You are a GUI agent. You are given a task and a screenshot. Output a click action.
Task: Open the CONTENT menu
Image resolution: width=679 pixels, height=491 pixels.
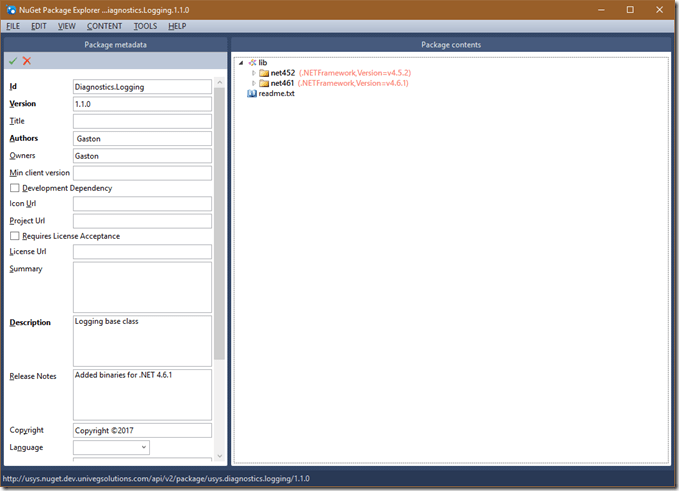click(104, 26)
